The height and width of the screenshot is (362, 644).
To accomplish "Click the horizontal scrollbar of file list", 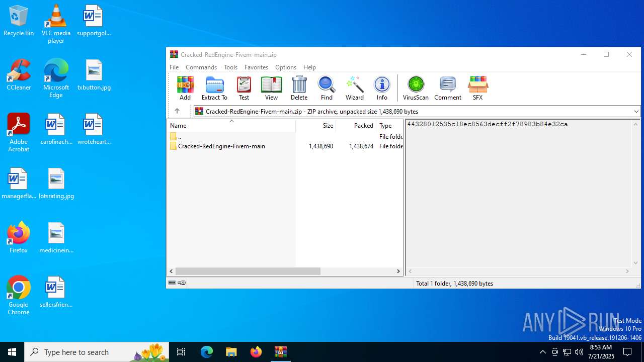I will coord(248,271).
